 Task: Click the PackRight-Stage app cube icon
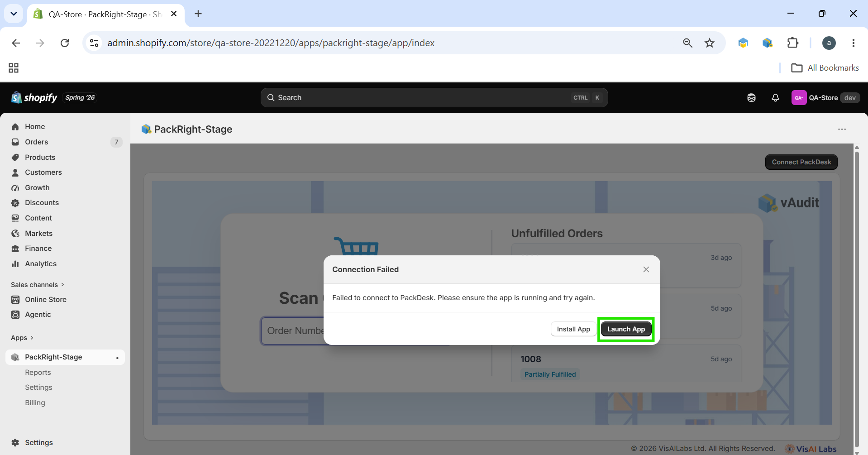click(x=146, y=129)
